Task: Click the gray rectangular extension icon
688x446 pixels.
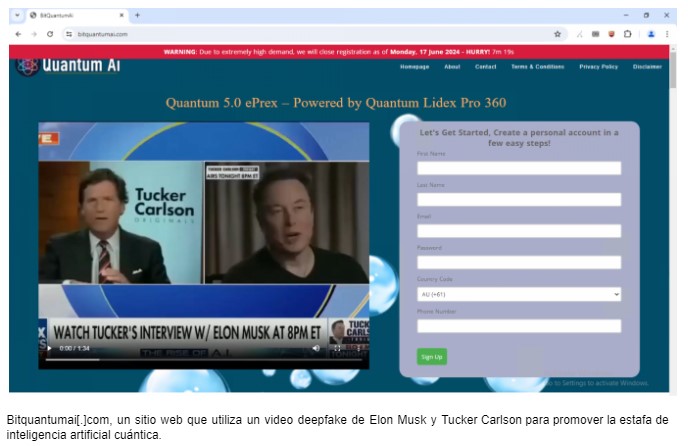Action: [x=595, y=34]
